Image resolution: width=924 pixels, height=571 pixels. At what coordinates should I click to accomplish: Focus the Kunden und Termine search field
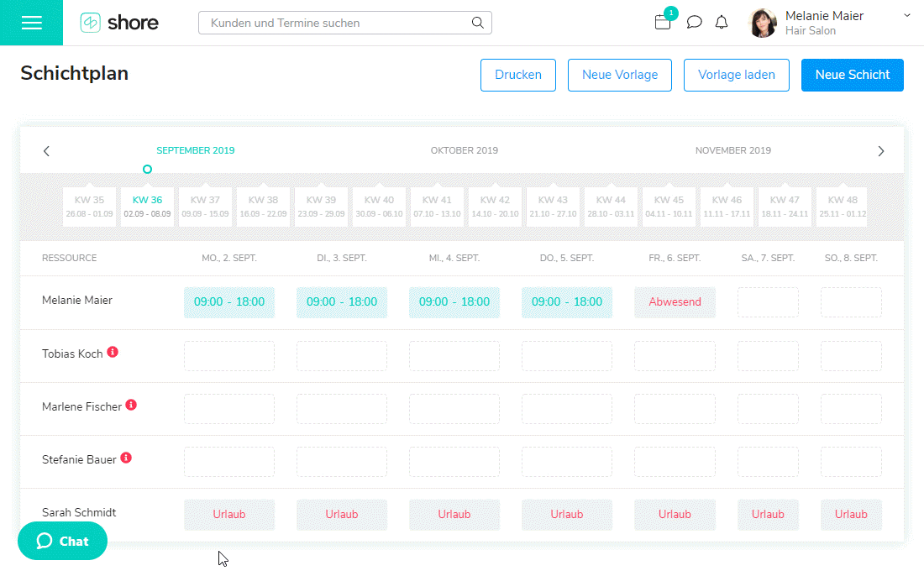click(x=336, y=23)
